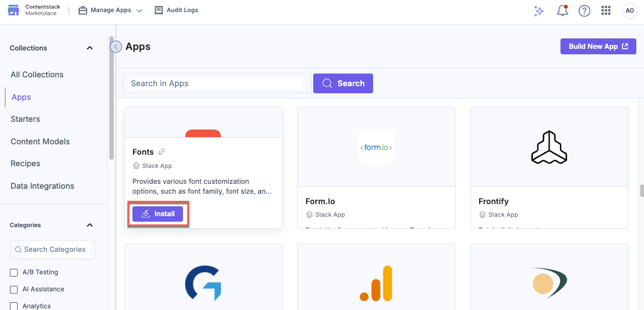Click the red Fonts app icon
The image size is (644, 310).
pos(203,133)
